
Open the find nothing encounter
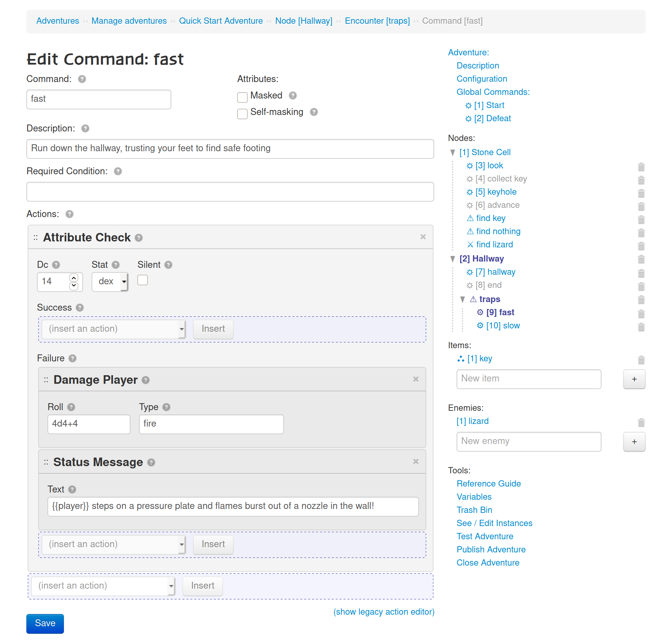tap(498, 232)
